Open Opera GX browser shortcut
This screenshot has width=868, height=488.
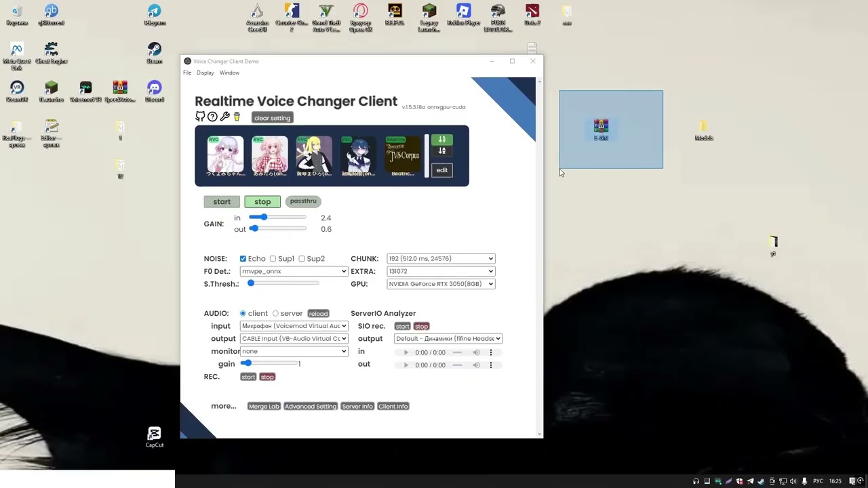(361, 18)
